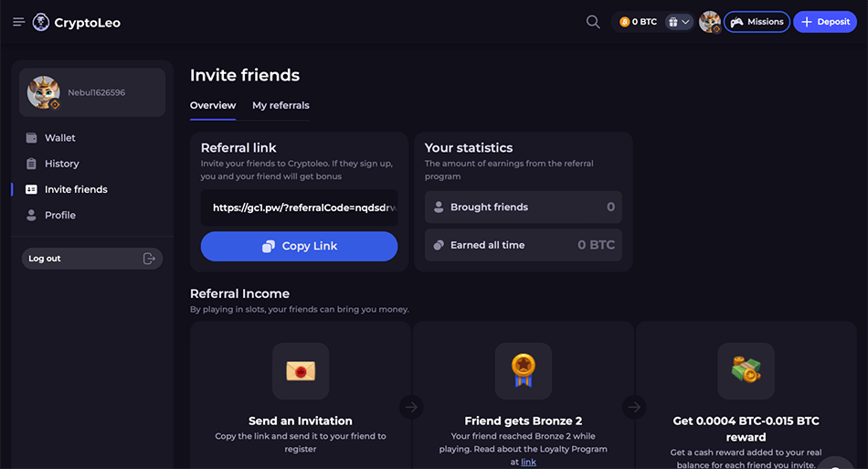The width and height of the screenshot is (868, 469).
Task: Click the Nebul1626596 username text
Action: point(96,92)
